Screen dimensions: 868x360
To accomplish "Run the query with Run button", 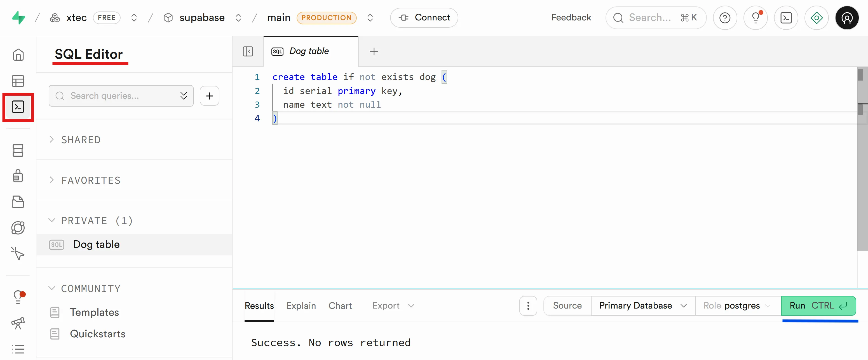I will click(x=818, y=305).
